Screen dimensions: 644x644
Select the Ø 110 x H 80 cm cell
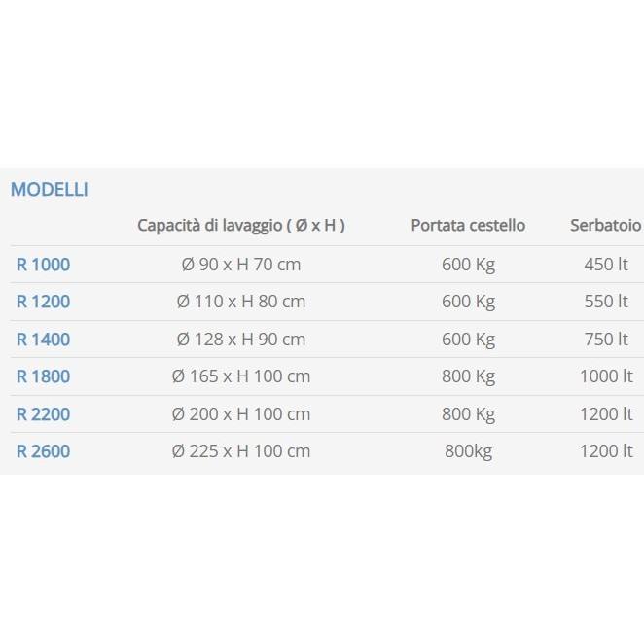click(x=241, y=302)
